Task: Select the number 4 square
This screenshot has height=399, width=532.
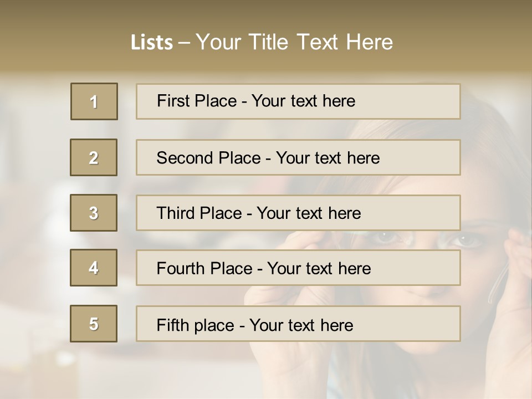Action: pyautogui.click(x=94, y=268)
